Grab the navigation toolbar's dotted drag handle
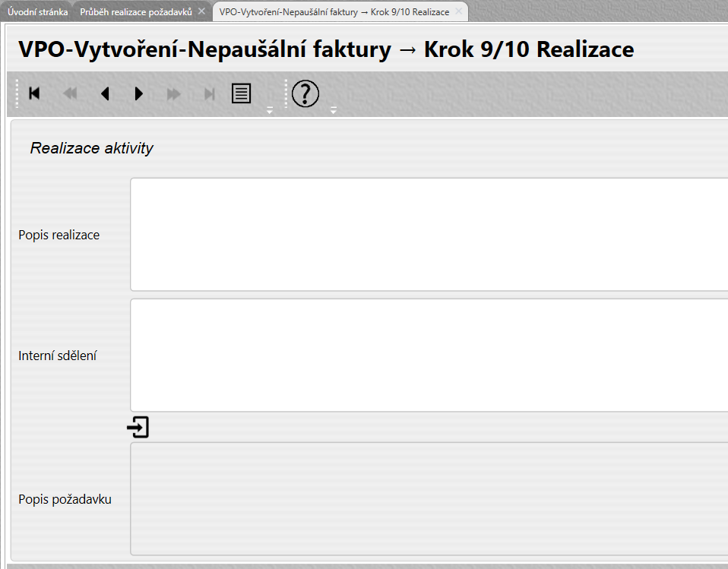The height and width of the screenshot is (569, 728). (x=17, y=93)
